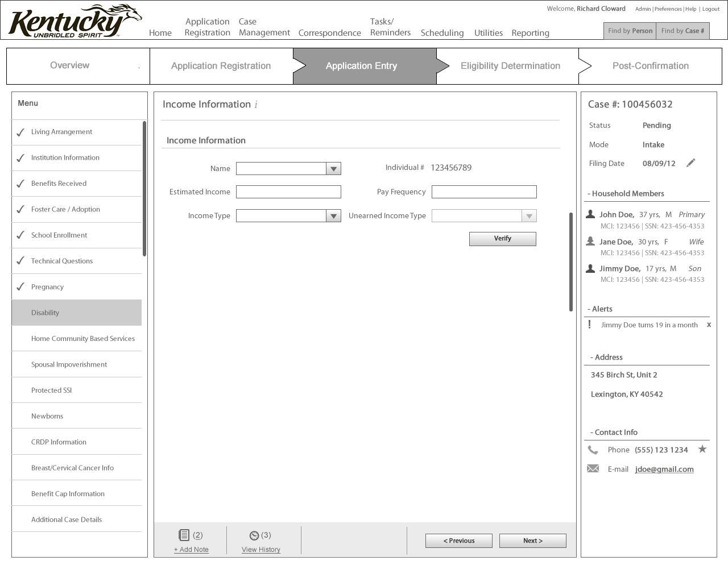Click the Income Information panel scrollbar

pyautogui.click(x=571, y=262)
